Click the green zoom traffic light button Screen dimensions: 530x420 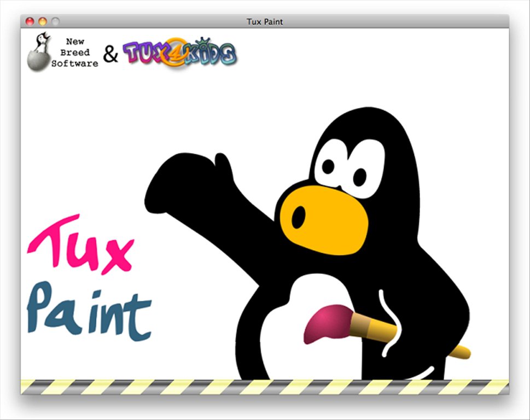click(55, 22)
